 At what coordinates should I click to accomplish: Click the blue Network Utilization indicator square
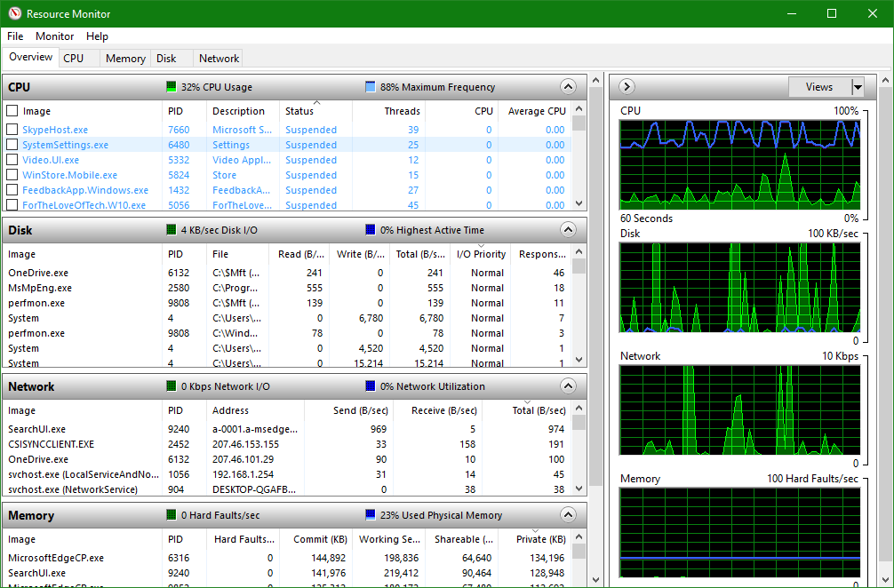(371, 386)
